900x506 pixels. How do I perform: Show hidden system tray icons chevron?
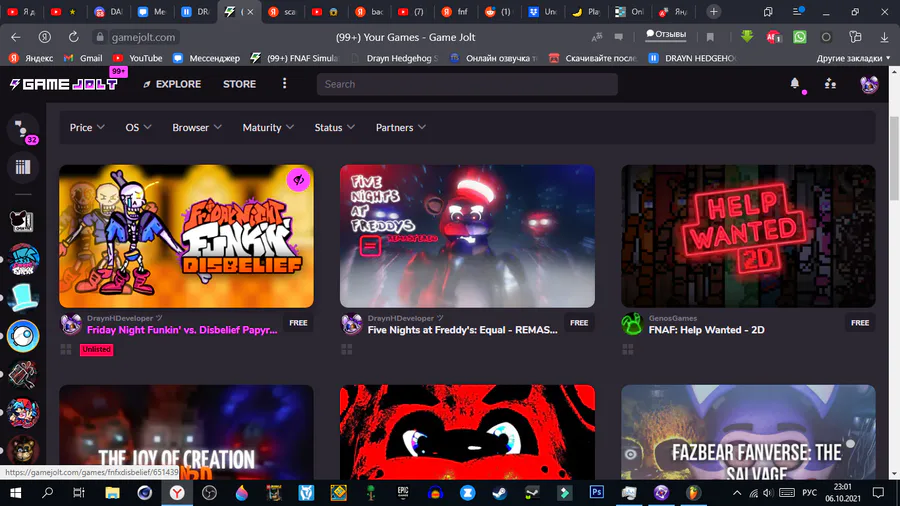point(737,493)
